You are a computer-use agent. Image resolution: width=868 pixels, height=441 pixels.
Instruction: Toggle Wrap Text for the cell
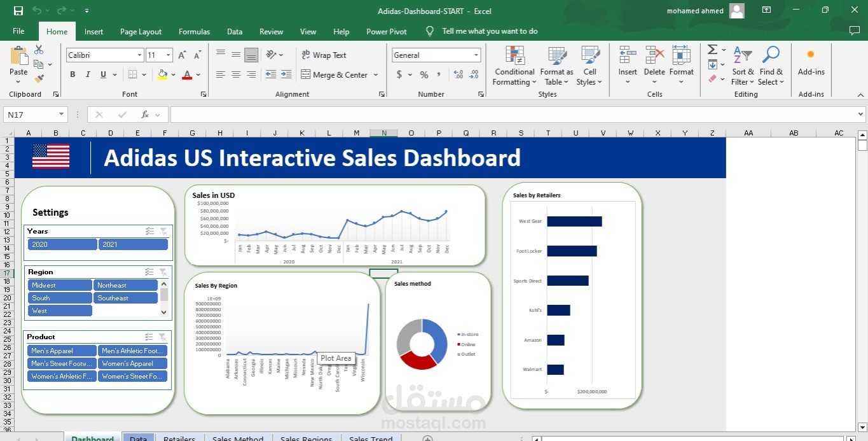click(x=324, y=55)
